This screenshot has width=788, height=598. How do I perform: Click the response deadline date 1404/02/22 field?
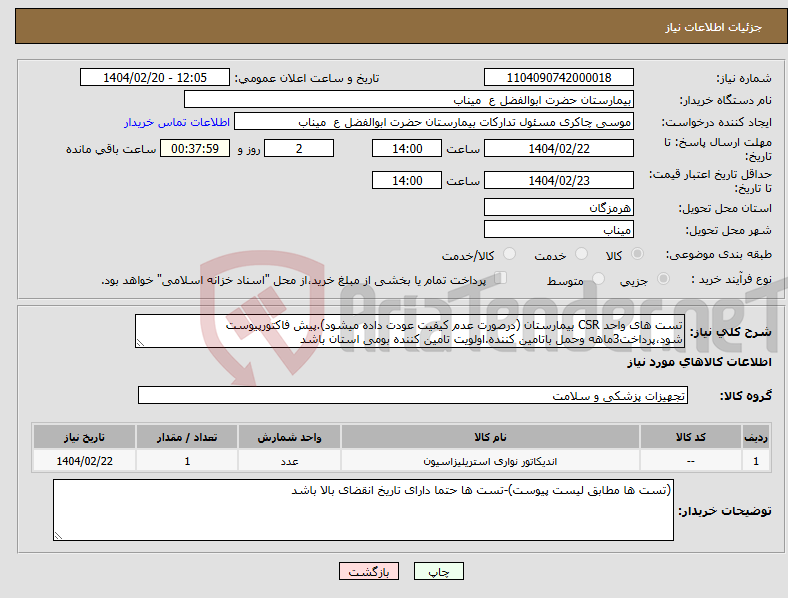[558, 148]
